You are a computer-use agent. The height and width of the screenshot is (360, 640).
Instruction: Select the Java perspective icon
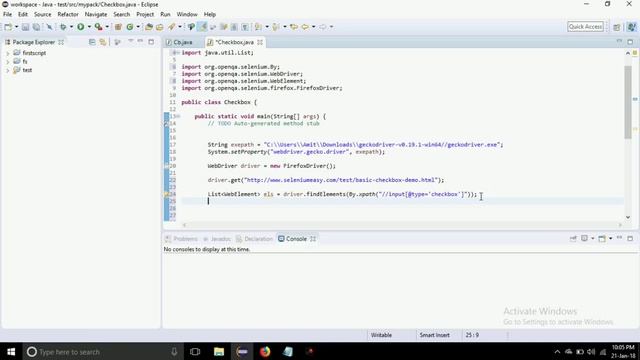click(631, 27)
